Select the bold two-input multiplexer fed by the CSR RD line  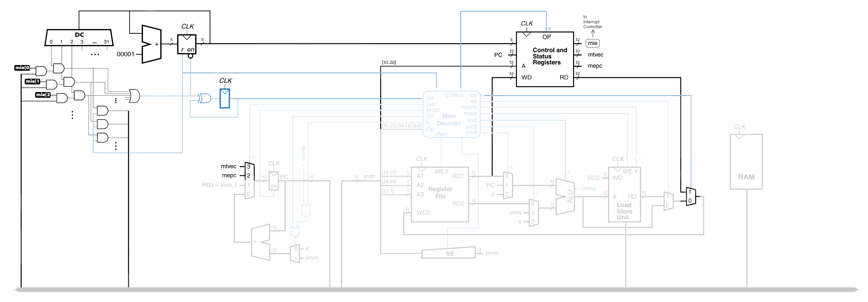(x=691, y=197)
